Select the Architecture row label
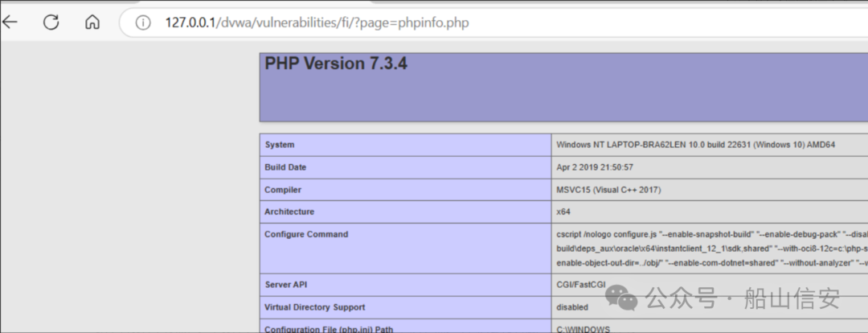This screenshot has height=333, width=868. tap(289, 212)
